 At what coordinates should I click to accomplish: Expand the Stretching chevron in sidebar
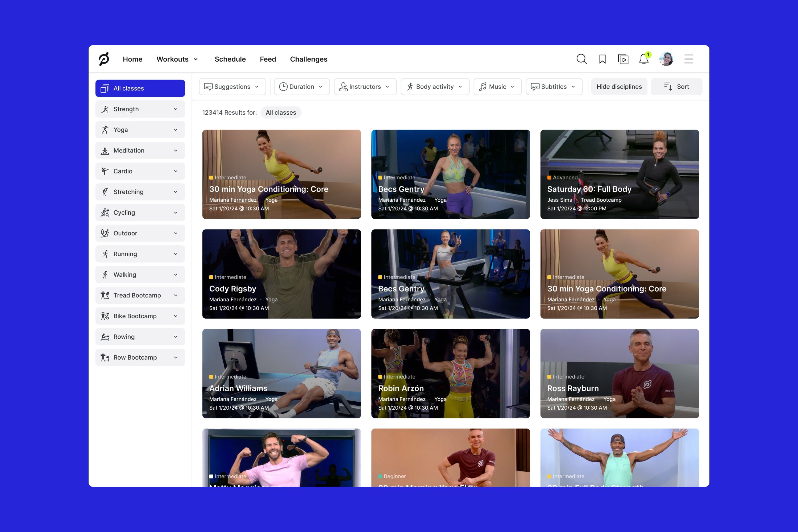(175, 192)
